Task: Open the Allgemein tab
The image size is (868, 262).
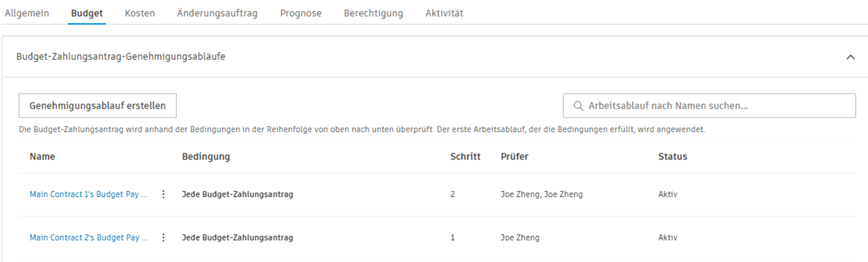Action: [x=27, y=13]
